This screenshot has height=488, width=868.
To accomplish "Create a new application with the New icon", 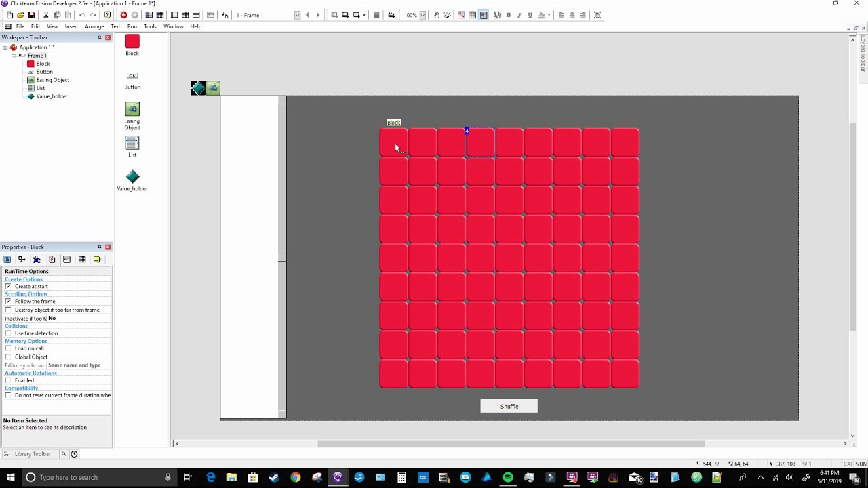I will tap(9, 15).
